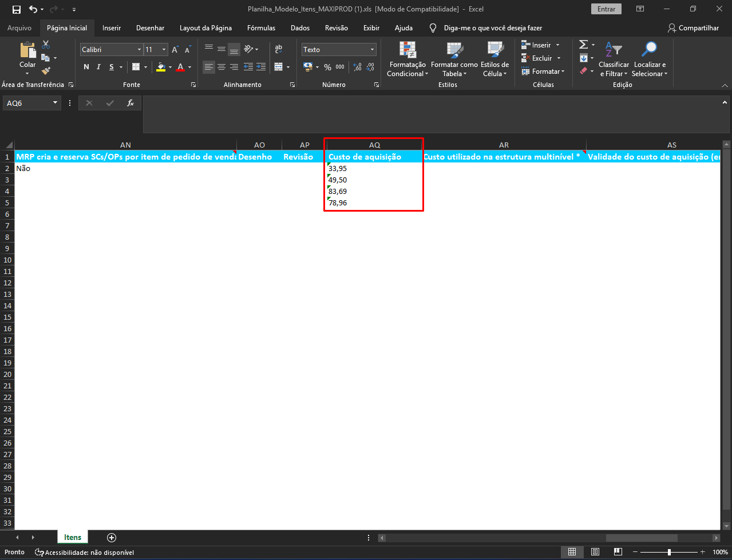
Task: Click the Copy icon in clipboard group
Action: point(46,58)
